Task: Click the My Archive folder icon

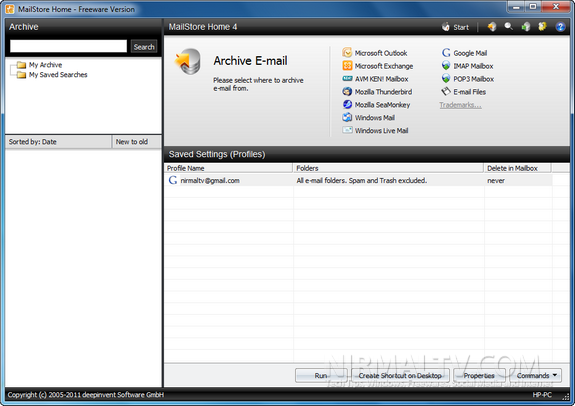Action: click(21, 65)
